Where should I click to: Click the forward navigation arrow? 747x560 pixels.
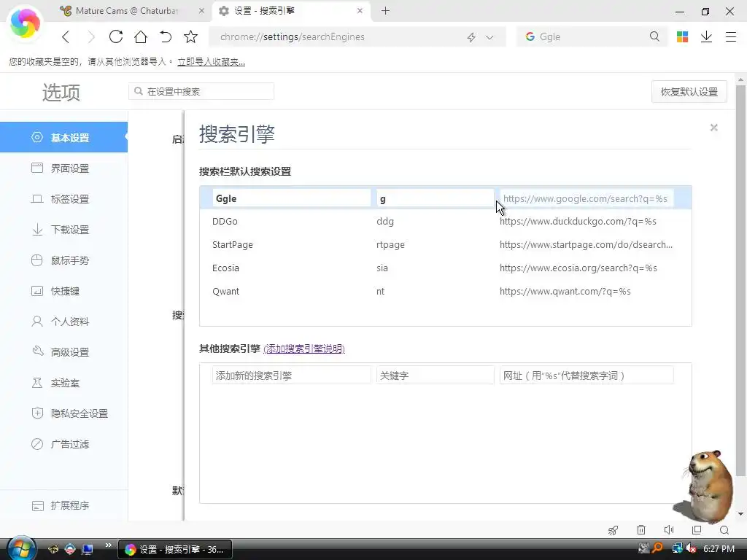coord(91,36)
